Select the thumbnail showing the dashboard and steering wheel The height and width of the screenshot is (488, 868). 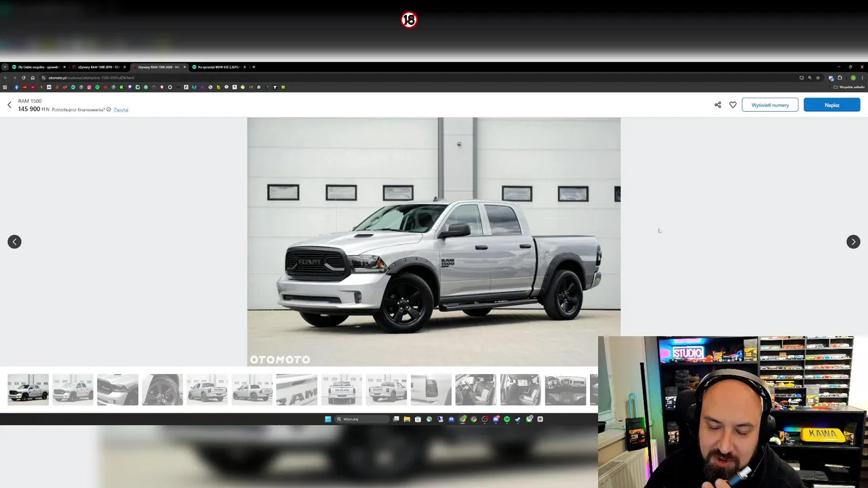(565, 390)
